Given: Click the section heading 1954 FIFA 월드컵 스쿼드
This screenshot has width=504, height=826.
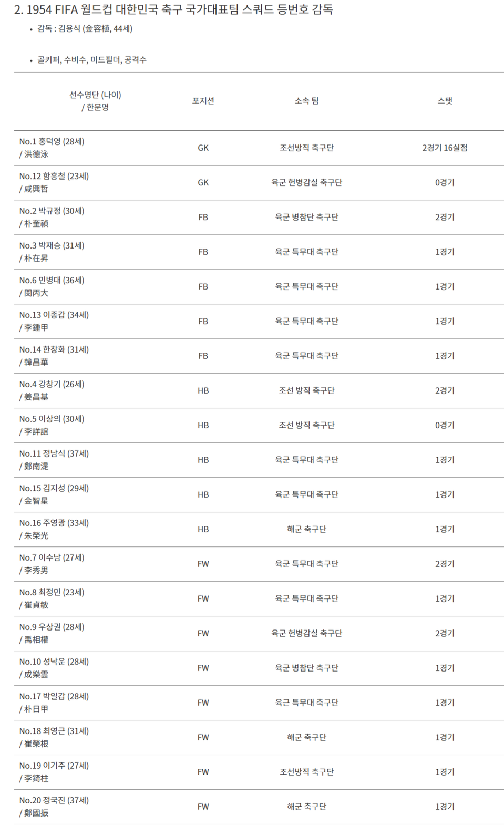Looking at the screenshot, I should 173,9.
